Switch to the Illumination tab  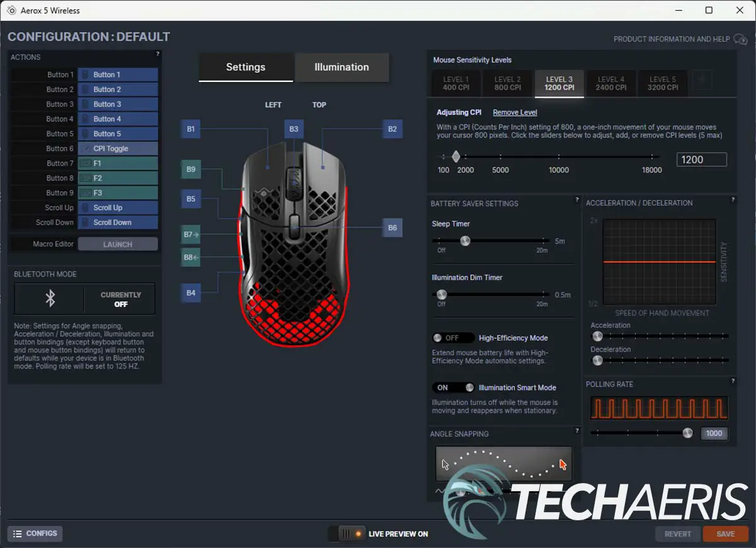click(342, 67)
